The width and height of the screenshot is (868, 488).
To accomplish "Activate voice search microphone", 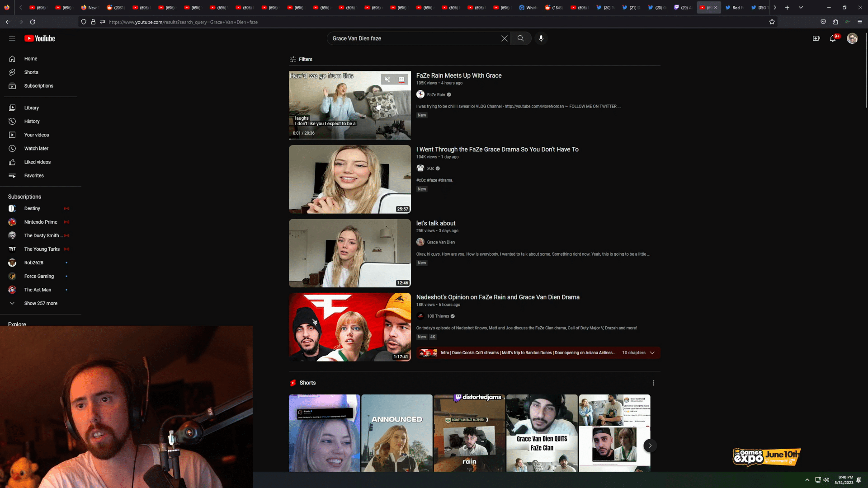I will click(541, 38).
